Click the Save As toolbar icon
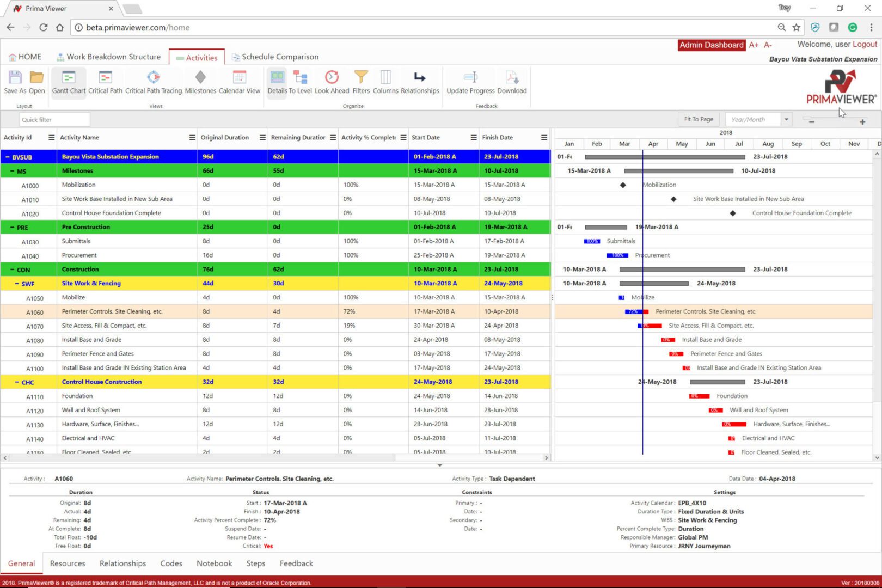 (15, 77)
